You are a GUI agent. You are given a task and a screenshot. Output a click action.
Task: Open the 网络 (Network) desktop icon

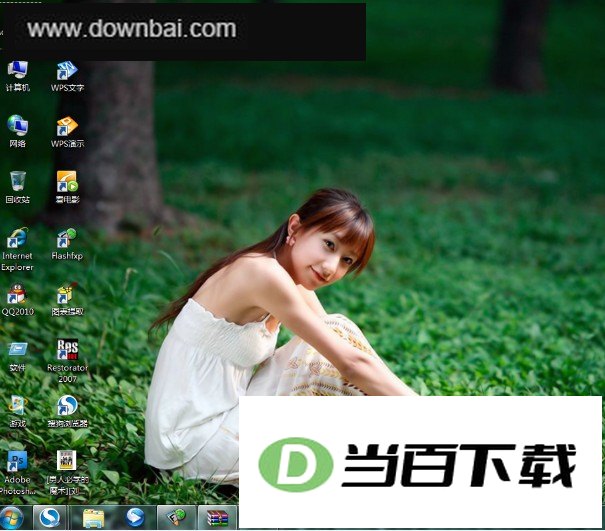[17, 132]
